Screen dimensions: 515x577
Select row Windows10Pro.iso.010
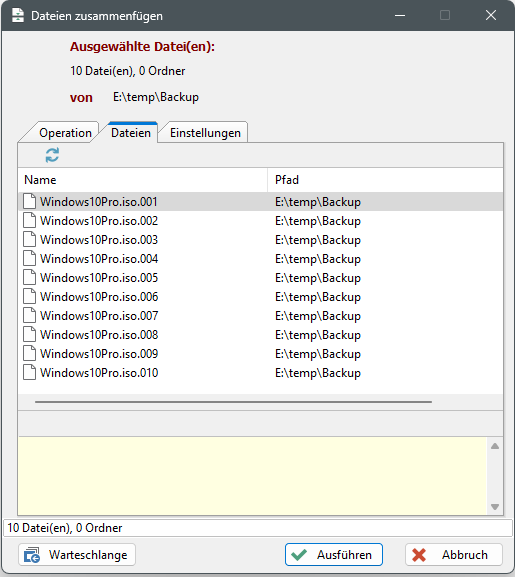pyautogui.click(x=260, y=372)
